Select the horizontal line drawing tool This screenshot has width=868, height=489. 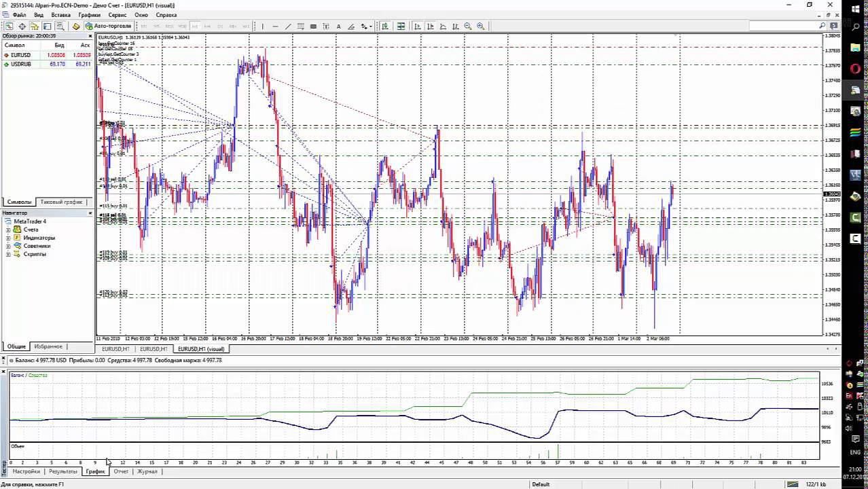tap(275, 26)
